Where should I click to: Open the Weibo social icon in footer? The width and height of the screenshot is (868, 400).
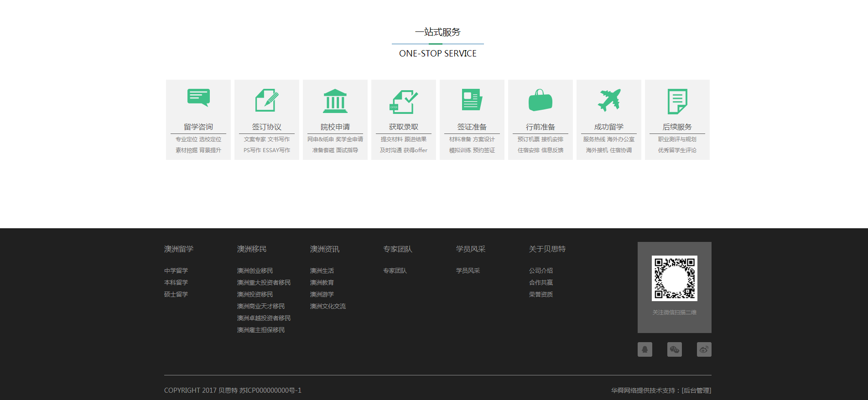click(x=704, y=349)
